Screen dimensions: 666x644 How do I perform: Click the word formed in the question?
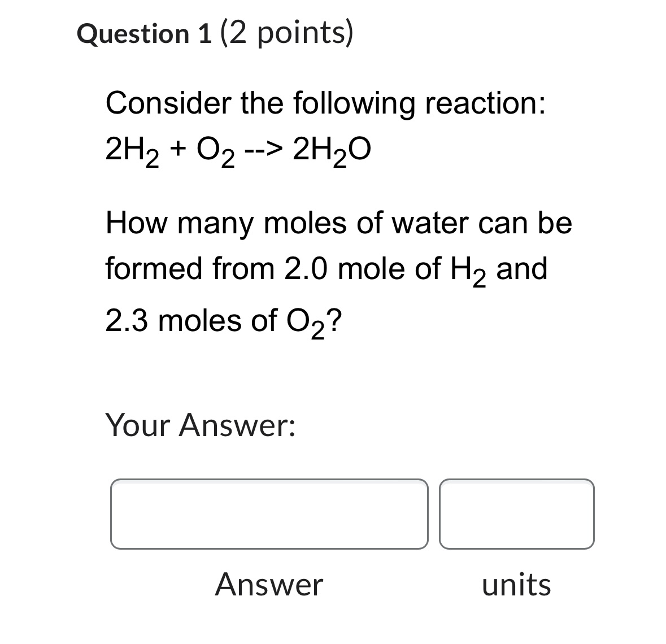[x=149, y=268]
